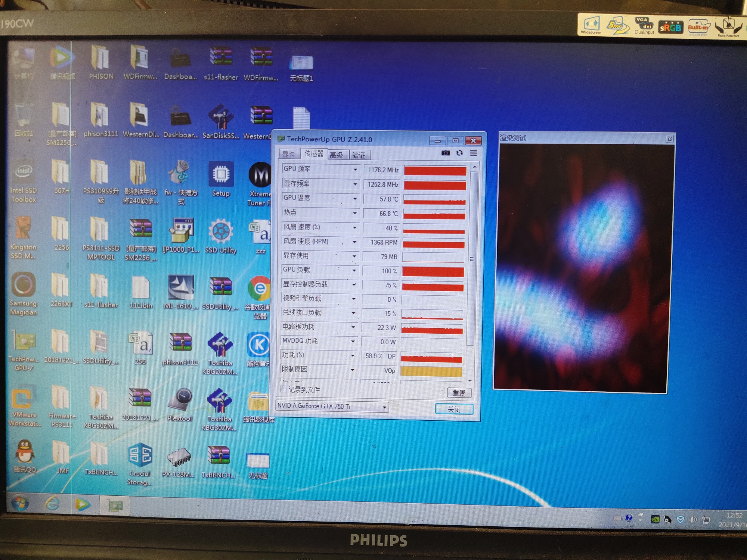Open the NVIDIA GeForce GTX 750 Ti selector
The height and width of the screenshot is (560, 747).
point(332,406)
